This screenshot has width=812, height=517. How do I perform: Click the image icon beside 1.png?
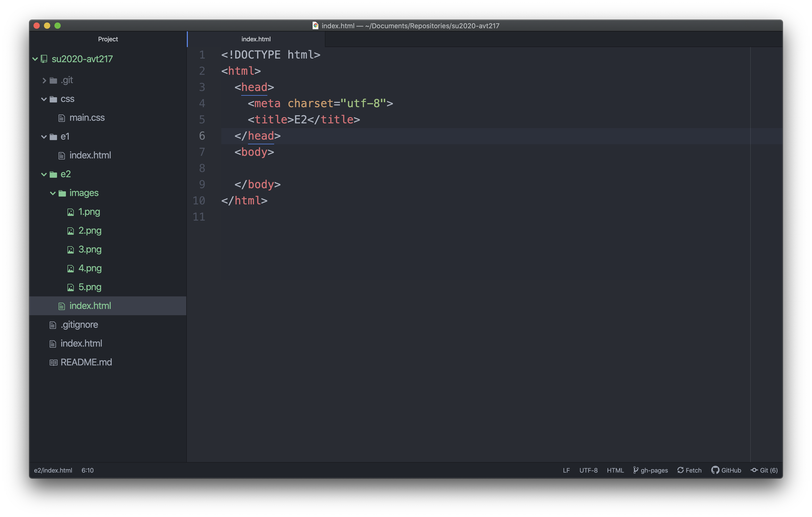pos(70,212)
